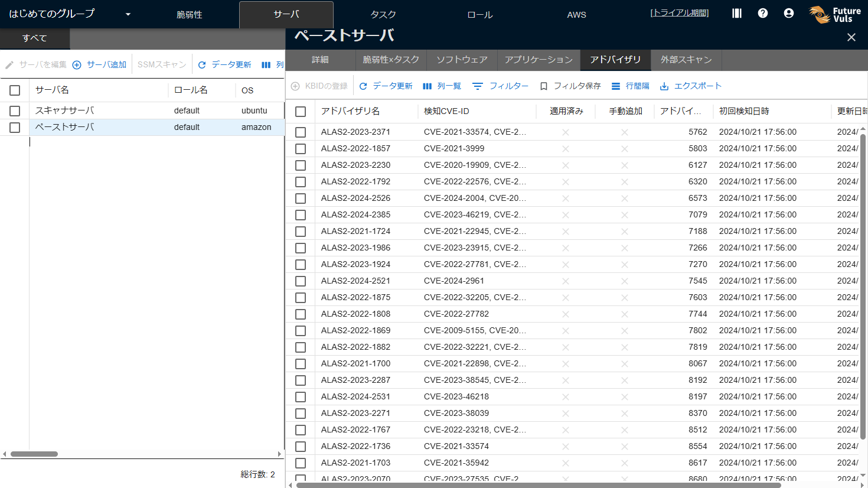Check ALAS2-2022-1857 row checkbox

click(x=301, y=149)
